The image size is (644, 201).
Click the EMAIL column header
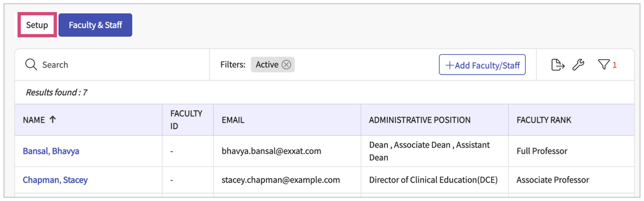tap(233, 120)
